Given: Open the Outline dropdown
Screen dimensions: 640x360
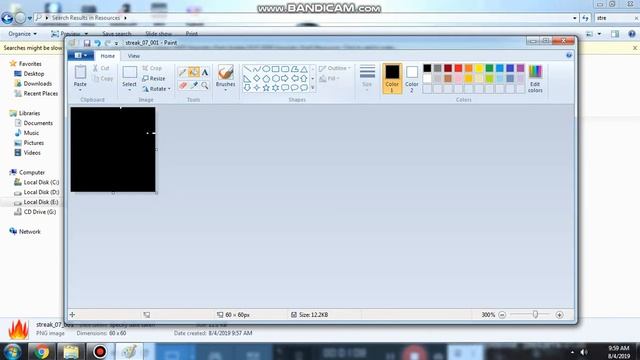Looking at the screenshot, I should tap(334, 68).
